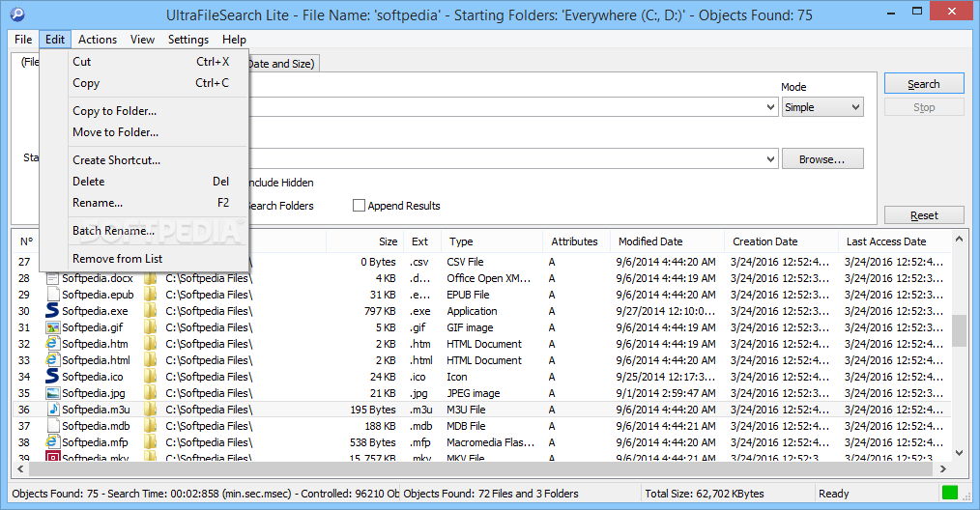Viewport: 980px width, 510px height.
Task: Click the horizontal scrollbar right arrow
Action: tap(943, 468)
